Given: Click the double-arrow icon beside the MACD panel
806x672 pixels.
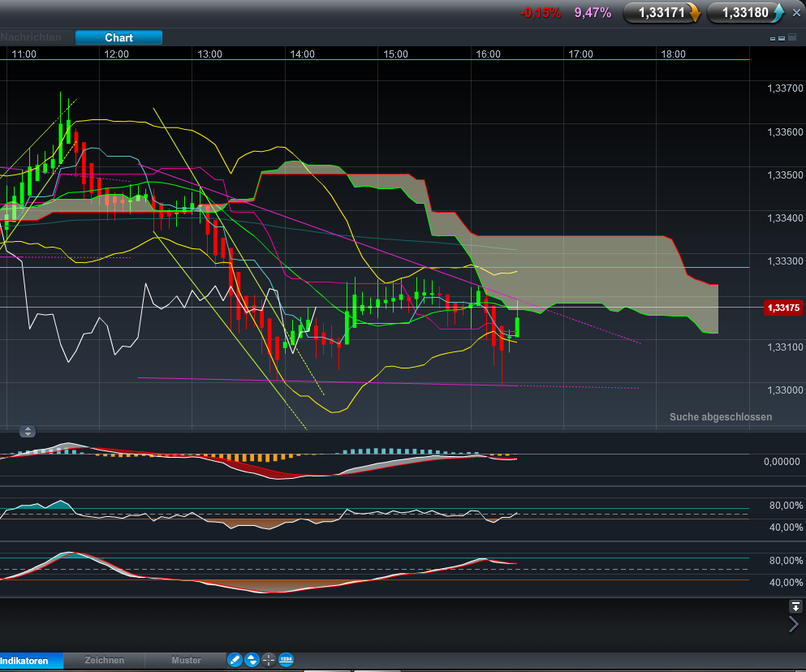Looking at the screenshot, I should click(x=28, y=431).
